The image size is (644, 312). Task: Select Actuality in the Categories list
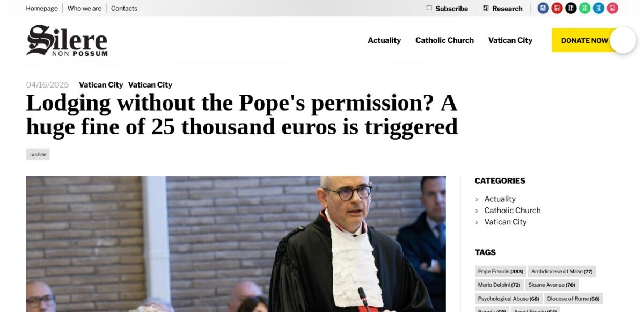point(500,199)
